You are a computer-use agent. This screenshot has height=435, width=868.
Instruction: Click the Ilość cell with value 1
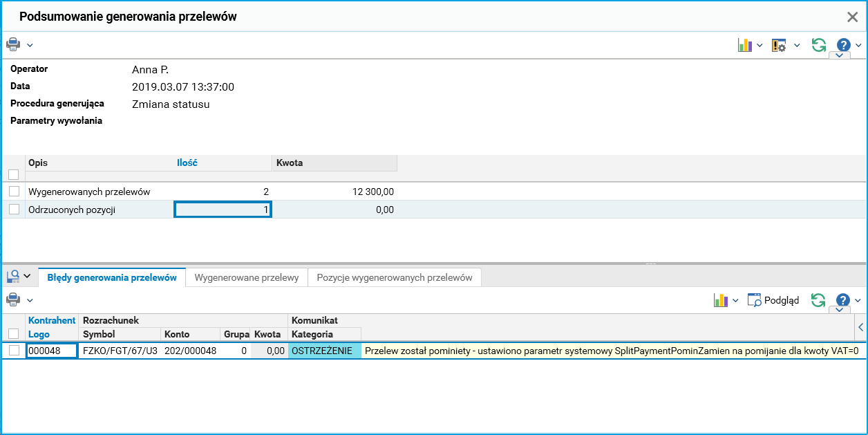tap(223, 210)
